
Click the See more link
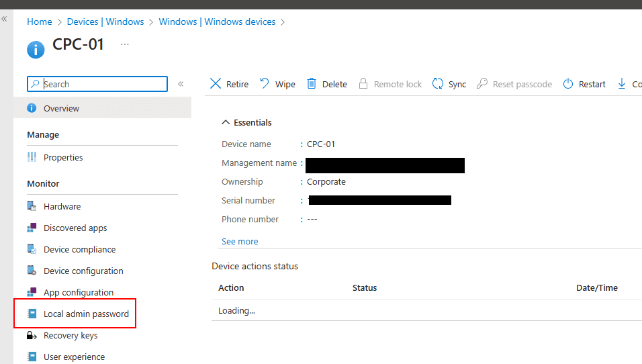click(240, 241)
